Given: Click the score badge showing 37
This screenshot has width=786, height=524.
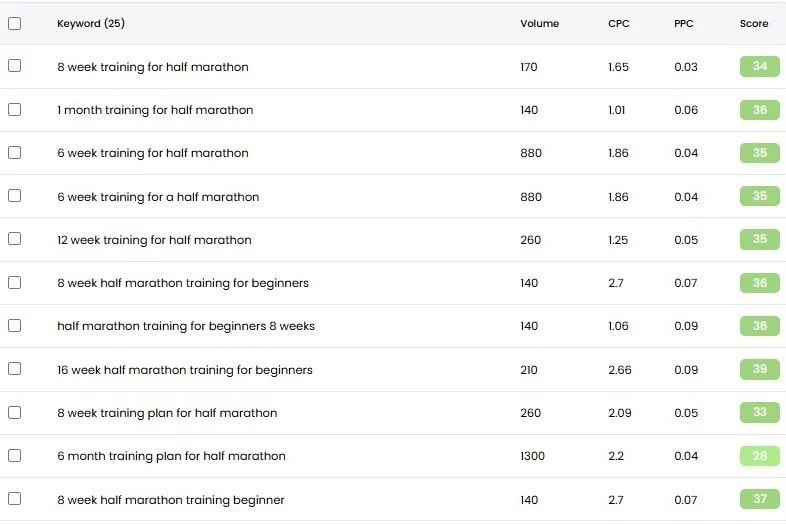Looking at the screenshot, I should click(760, 499).
